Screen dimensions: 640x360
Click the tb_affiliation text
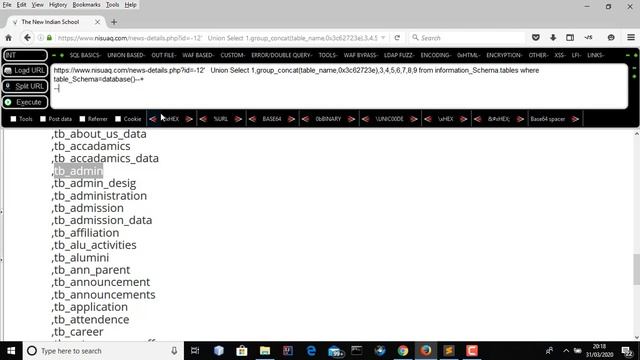tap(87, 233)
